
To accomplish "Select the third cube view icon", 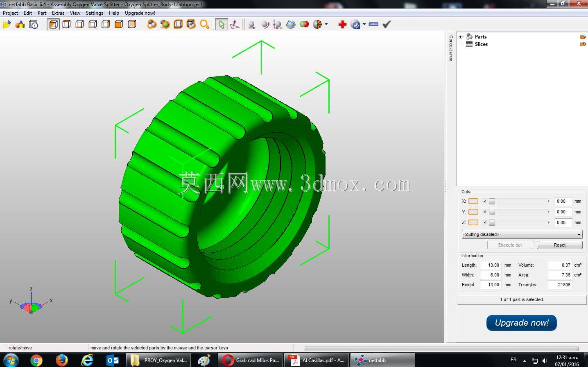I will point(79,25).
